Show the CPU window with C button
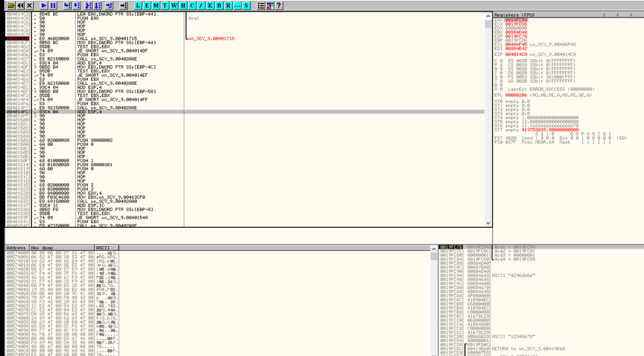Screen dimensions: 644x356 tap(193, 5)
